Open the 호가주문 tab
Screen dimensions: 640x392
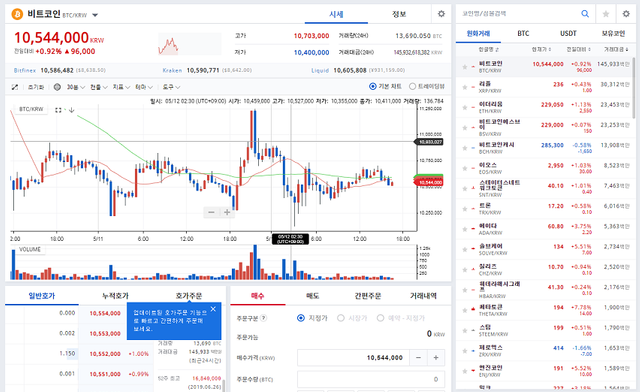click(189, 296)
